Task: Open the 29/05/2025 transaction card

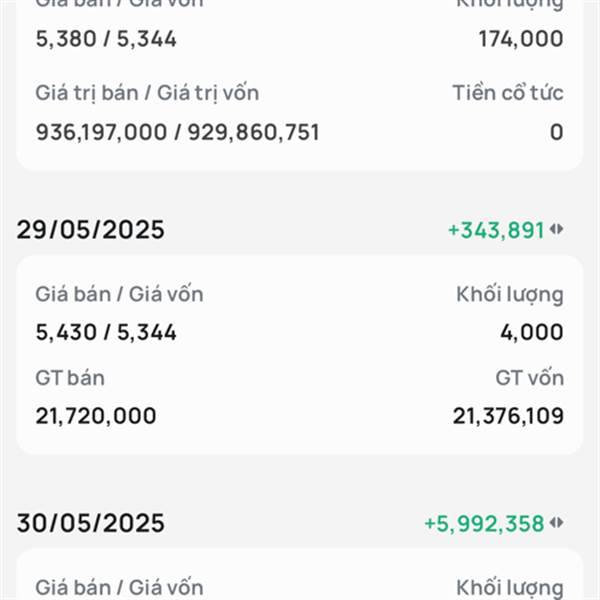Action: [300, 355]
